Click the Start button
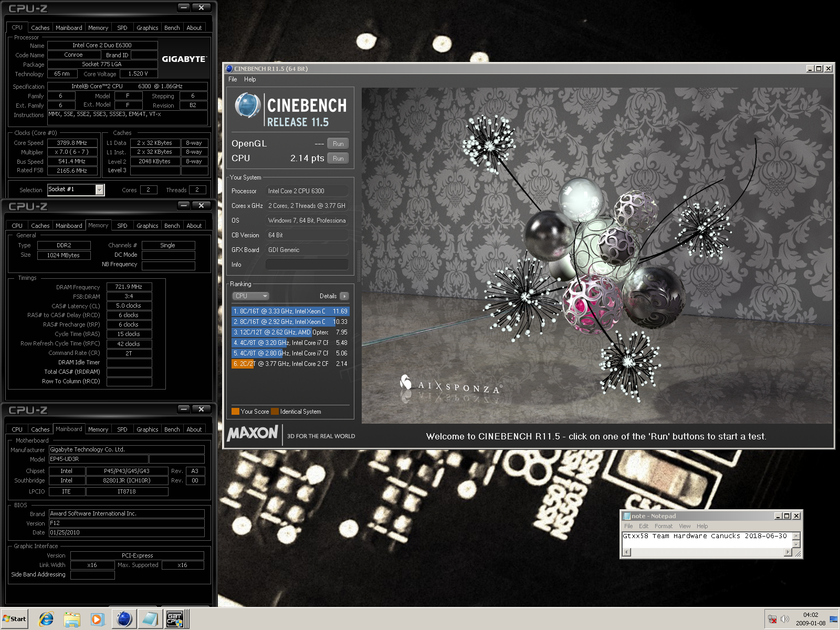This screenshot has height=630, width=840. (x=14, y=619)
